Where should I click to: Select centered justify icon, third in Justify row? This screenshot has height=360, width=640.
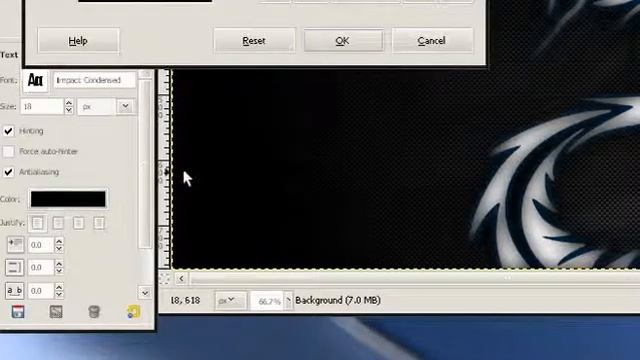pyautogui.click(x=78, y=223)
